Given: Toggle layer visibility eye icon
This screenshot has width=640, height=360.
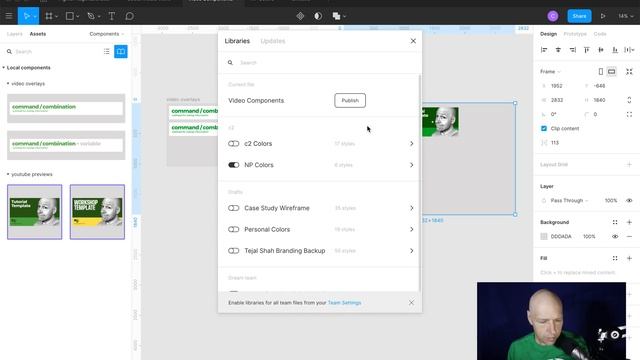Looking at the screenshot, I should [x=629, y=201].
